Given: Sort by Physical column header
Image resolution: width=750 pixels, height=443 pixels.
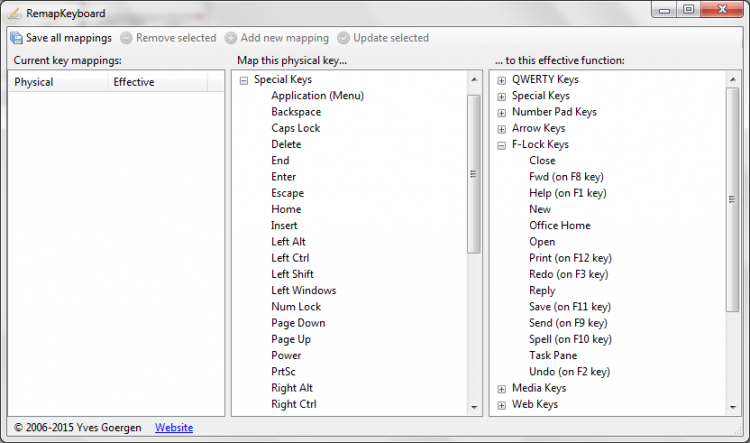Looking at the screenshot, I should click(x=58, y=82).
